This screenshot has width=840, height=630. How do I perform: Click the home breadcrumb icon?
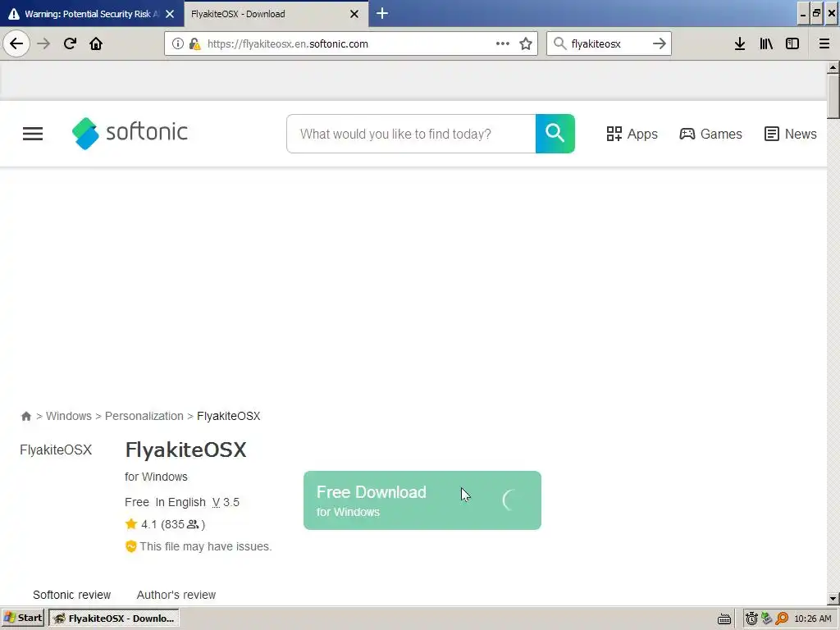tap(25, 416)
